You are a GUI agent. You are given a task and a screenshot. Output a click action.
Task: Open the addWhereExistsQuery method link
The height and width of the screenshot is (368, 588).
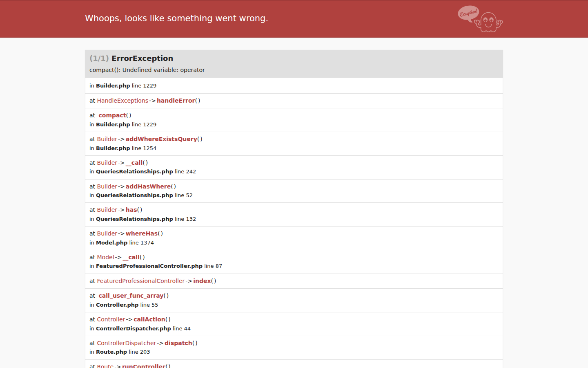[161, 139]
